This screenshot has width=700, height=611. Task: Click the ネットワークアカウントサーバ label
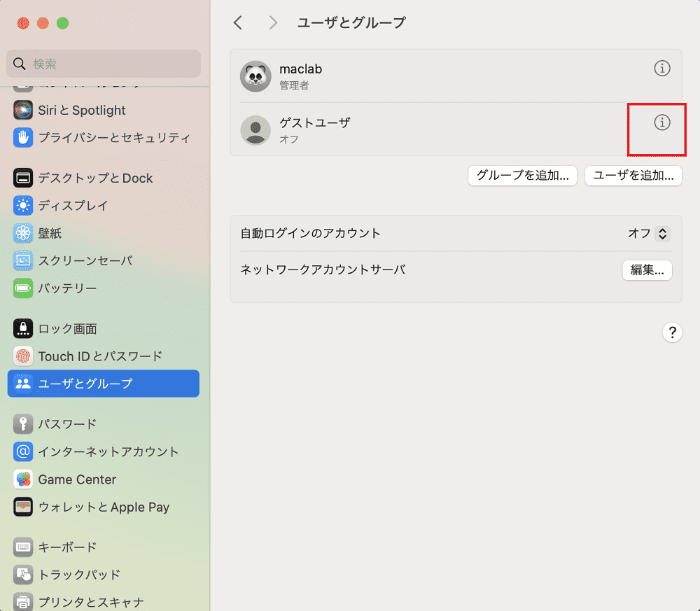click(323, 269)
